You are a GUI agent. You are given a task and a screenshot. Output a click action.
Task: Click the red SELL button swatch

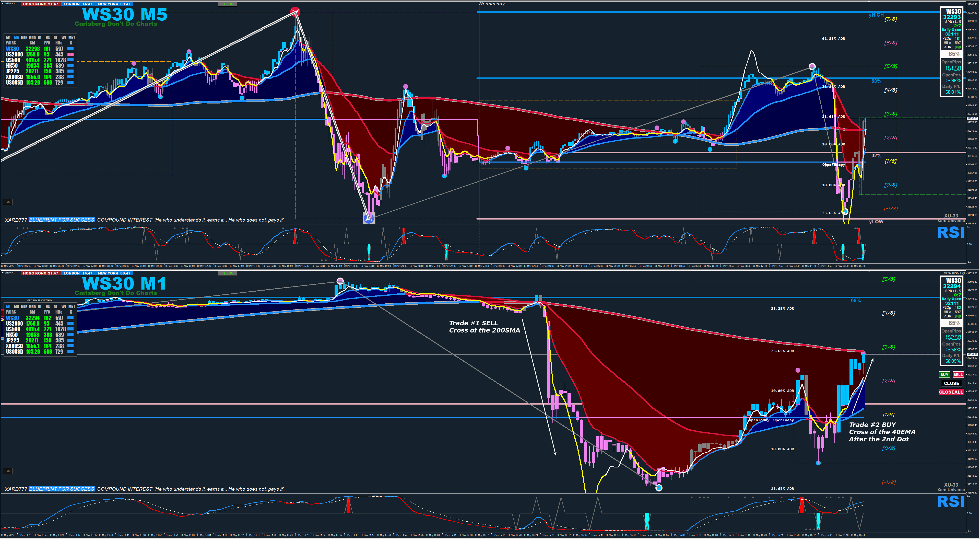tap(958, 375)
